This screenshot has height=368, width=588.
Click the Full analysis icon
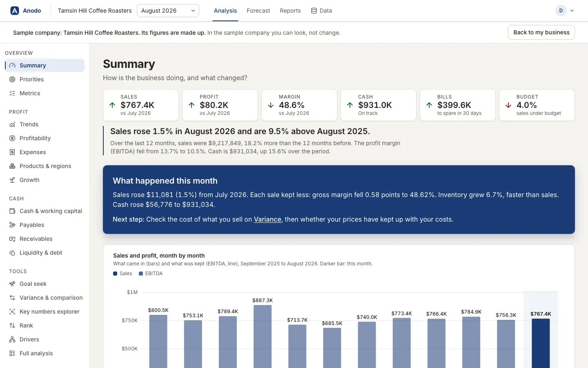click(12, 353)
